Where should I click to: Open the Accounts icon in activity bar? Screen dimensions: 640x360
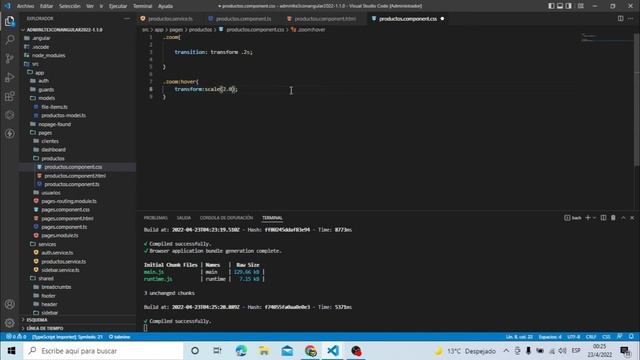pyautogui.click(x=9, y=304)
